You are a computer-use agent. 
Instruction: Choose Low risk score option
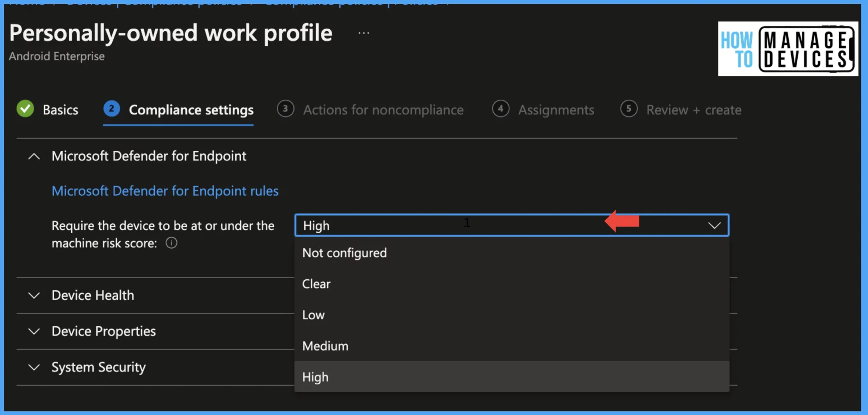click(512, 315)
